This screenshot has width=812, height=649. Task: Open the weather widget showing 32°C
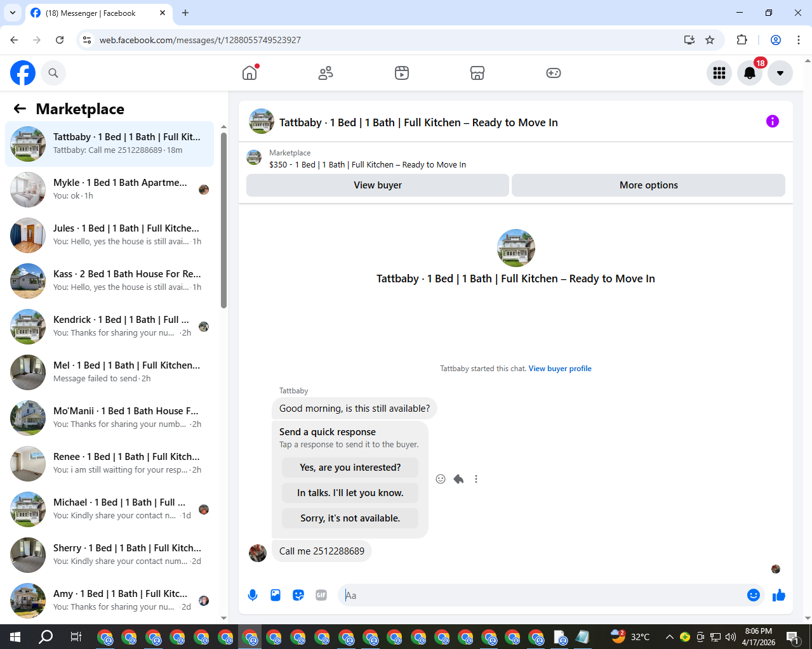point(630,636)
